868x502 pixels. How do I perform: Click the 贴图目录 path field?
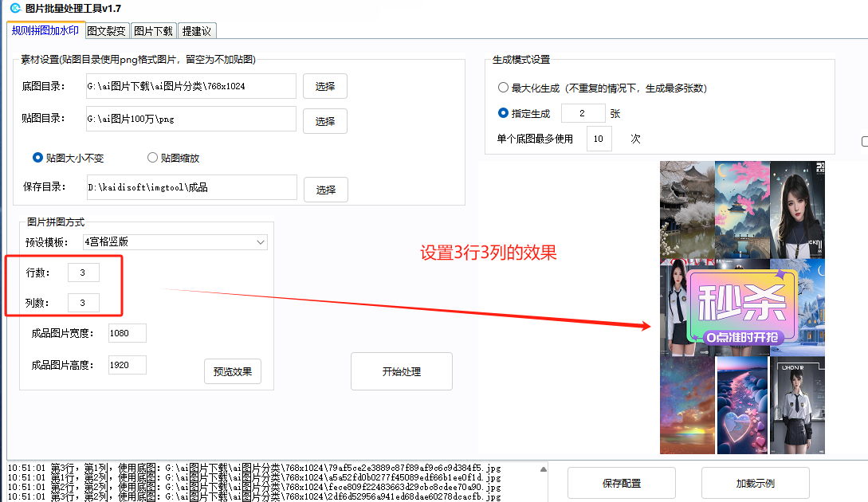click(x=191, y=119)
